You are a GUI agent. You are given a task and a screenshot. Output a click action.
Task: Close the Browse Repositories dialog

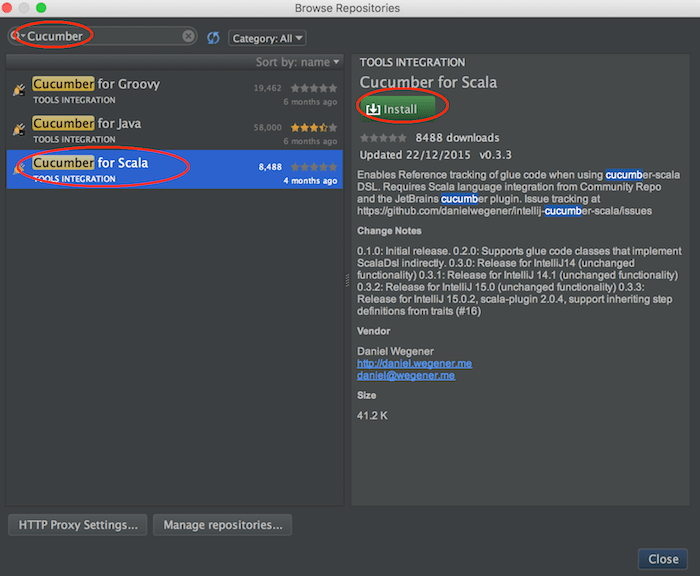[663, 559]
